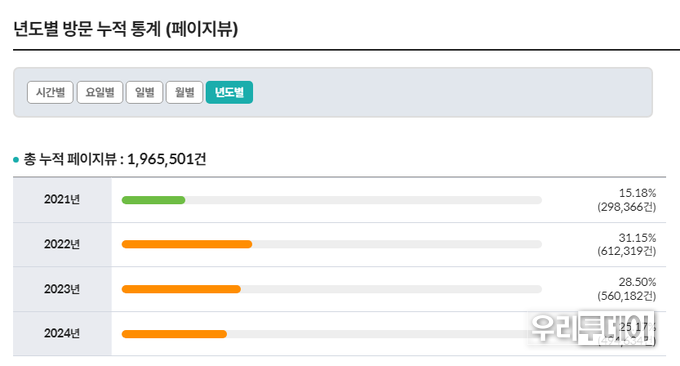This screenshot has width=680, height=366.
Task: Choose the 월별 tab
Action: [x=184, y=92]
